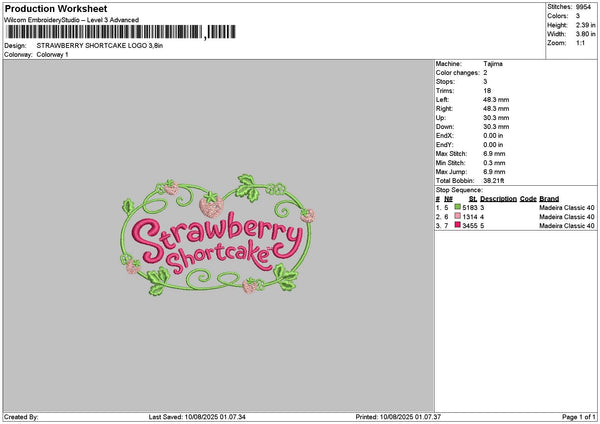This screenshot has width=600, height=424.
Task: Click the Colors value 3
Action: coord(578,16)
